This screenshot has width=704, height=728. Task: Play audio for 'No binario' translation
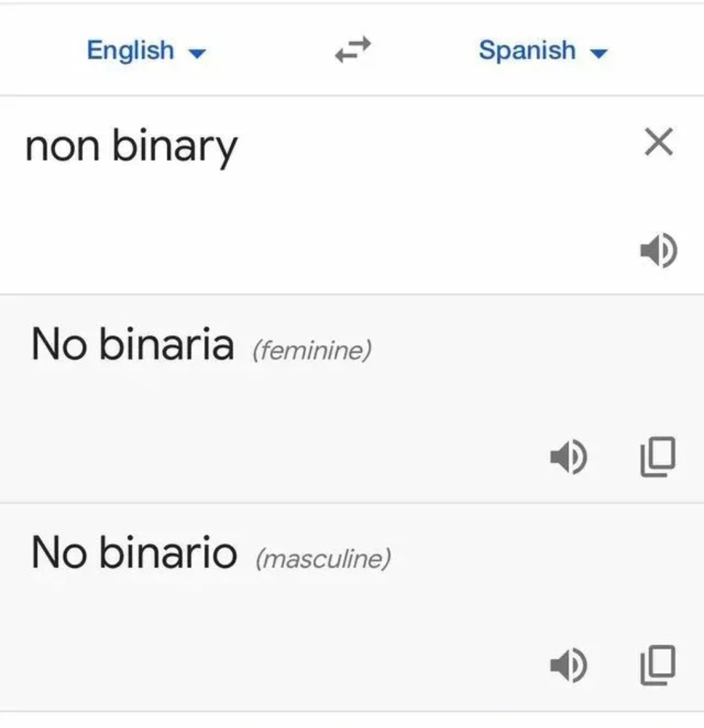click(568, 665)
